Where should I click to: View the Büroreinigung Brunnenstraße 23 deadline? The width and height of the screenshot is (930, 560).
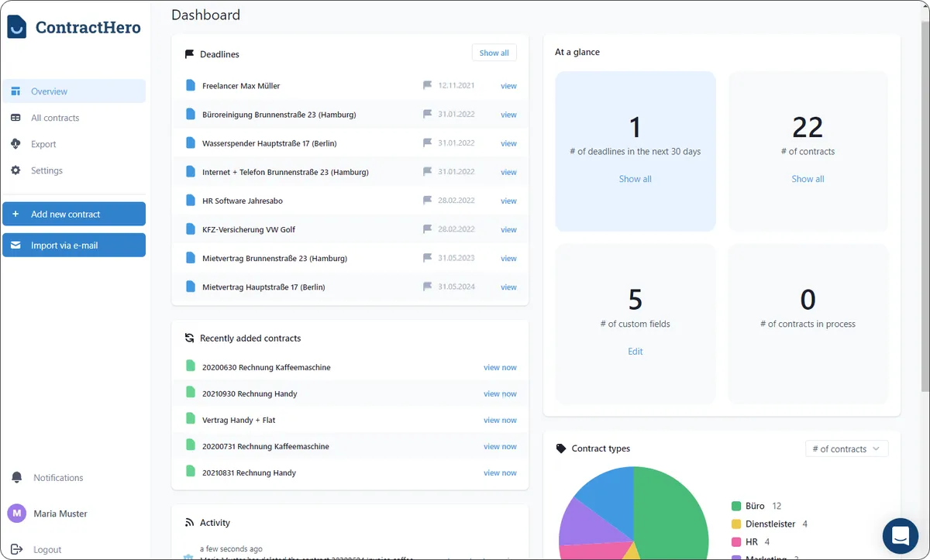[508, 115]
